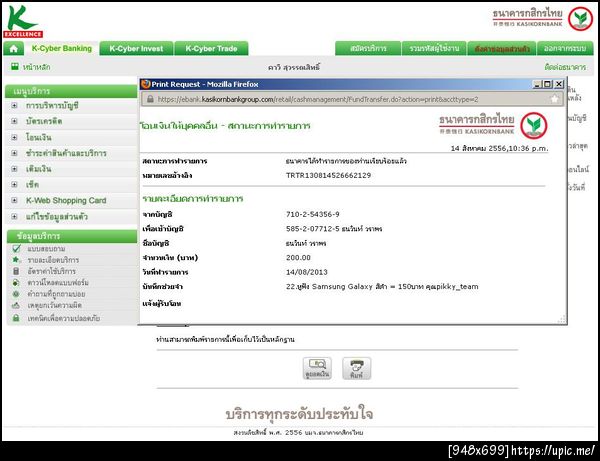Expand the โอนเงิน menu
Screen dimensions: 600x461
point(15,137)
